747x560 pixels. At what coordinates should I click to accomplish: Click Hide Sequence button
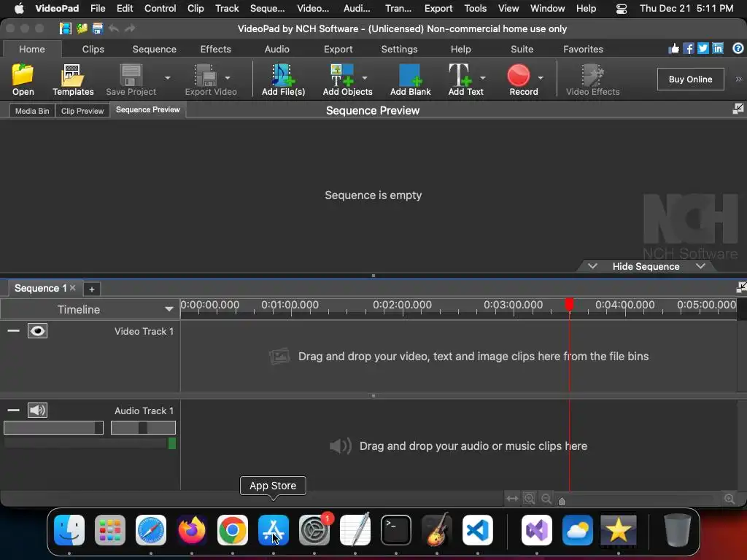pyautogui.click(x=646, y=266)
